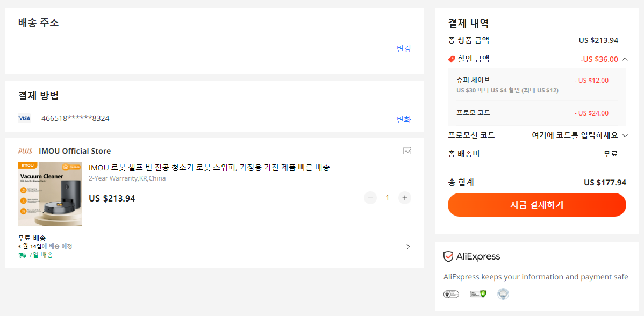Click the 총 상품 금액 US $213.94 value
Viewport: 644px width, 316px height.
coord(598,40)
